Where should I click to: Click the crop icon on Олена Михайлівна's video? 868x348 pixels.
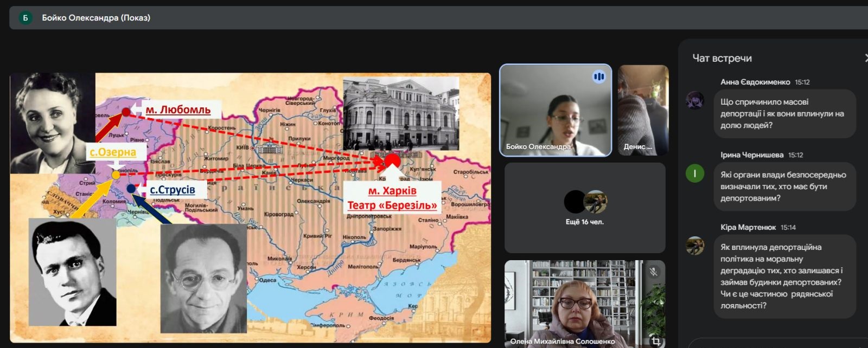click(656, 341)
